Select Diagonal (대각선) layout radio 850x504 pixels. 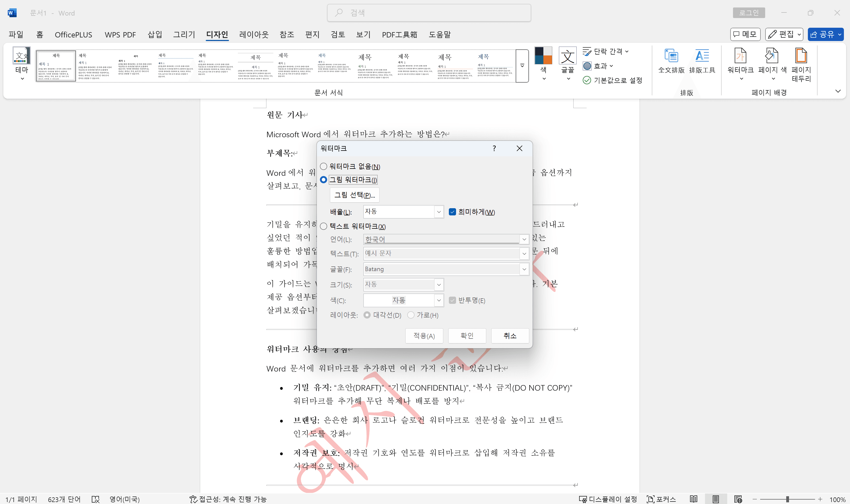click(x=367, y=315)
